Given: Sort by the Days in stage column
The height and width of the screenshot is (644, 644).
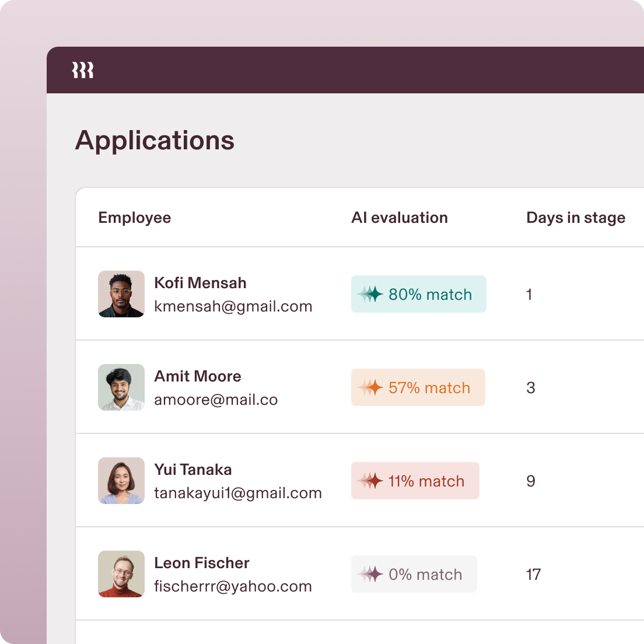Looking at the screenshot, I should coord(576,218).
